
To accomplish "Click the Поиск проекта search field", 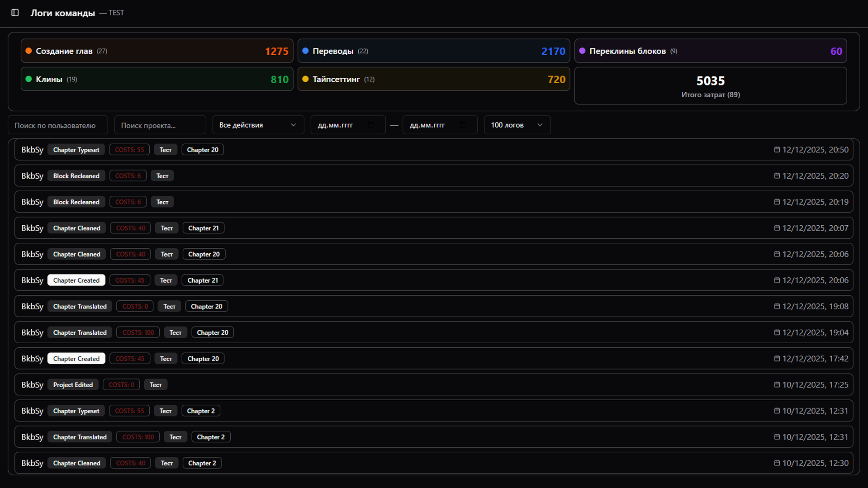I will pyautogui.click(x=160, y=125).
